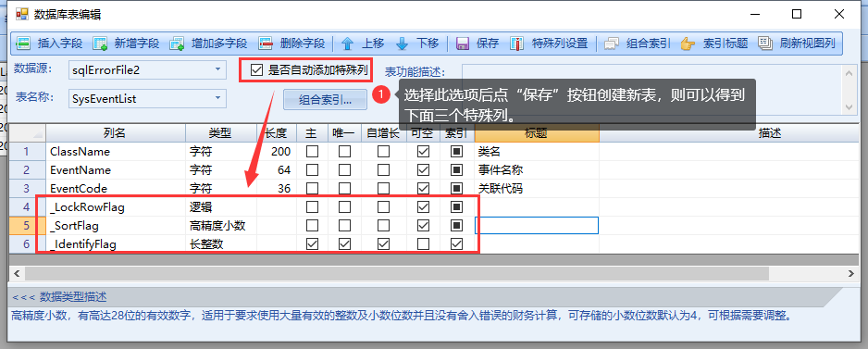Click the 插入字段 toolbar icon

tap(23, 44)
